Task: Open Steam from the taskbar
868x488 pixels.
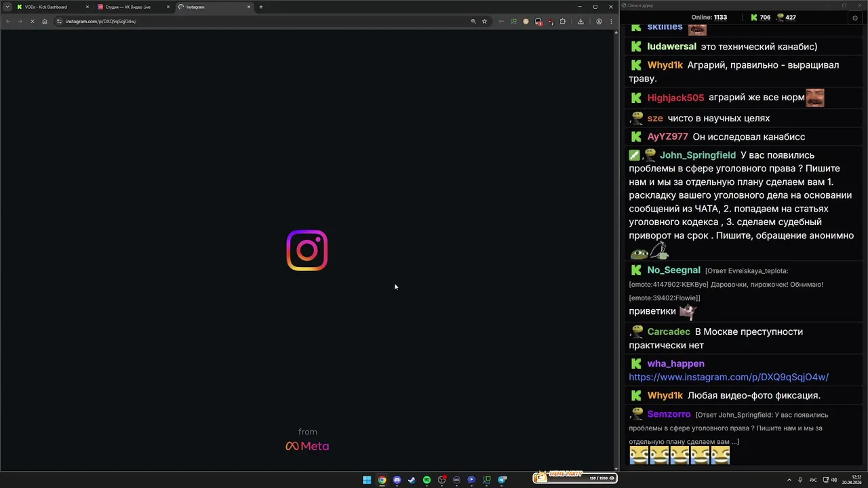Action: tap(412, 480)
